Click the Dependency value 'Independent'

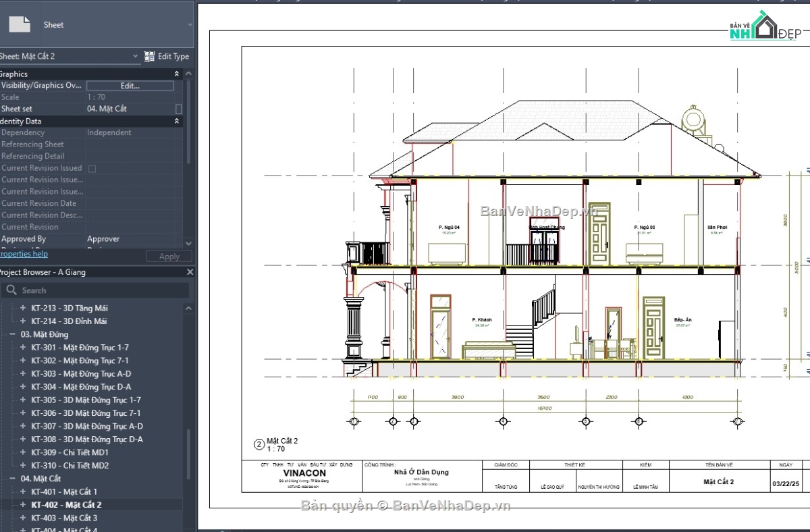pyautogui.click(x=109, y=132)
